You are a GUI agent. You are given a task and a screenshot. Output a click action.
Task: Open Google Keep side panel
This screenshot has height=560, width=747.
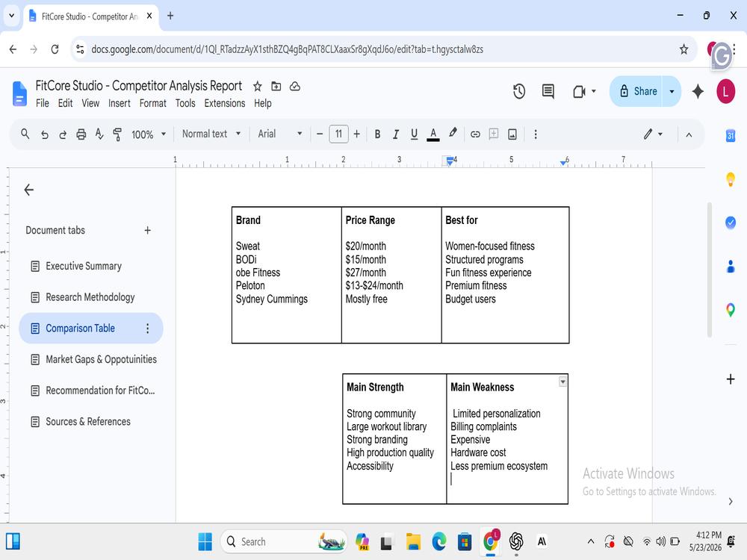tap(731, 179)
